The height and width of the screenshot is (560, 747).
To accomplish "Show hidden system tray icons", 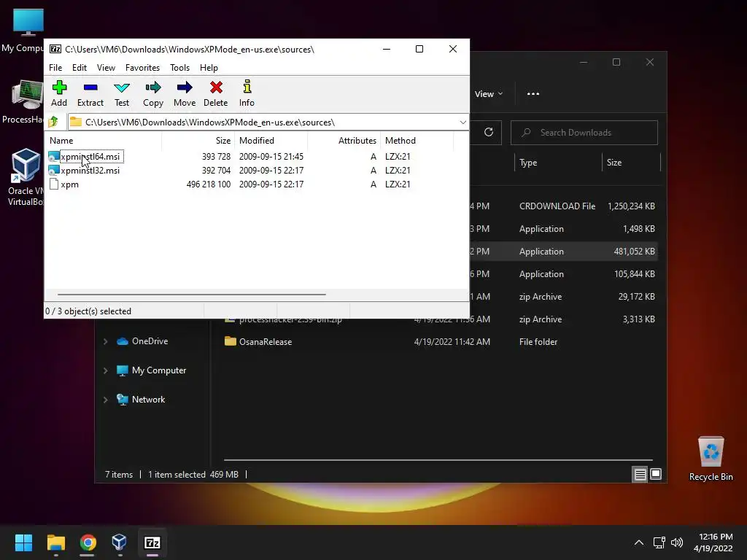I will (x=639, y=542).
